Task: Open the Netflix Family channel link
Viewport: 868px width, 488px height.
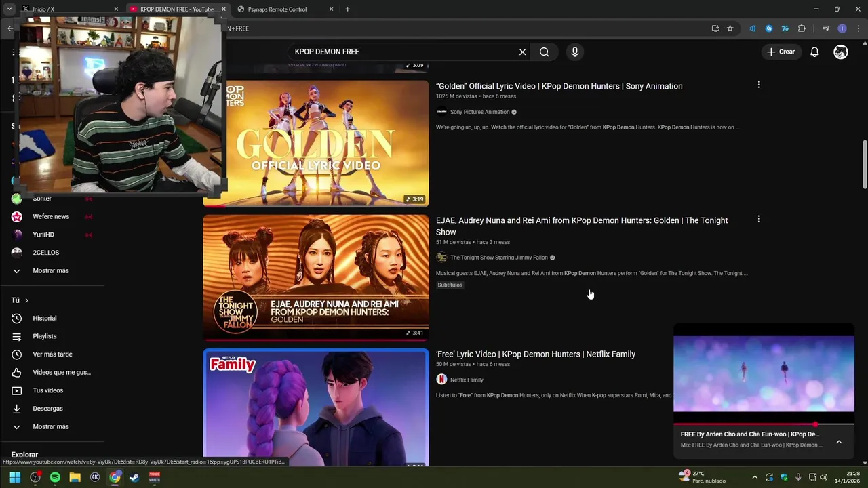Action: tap(467, 380)
